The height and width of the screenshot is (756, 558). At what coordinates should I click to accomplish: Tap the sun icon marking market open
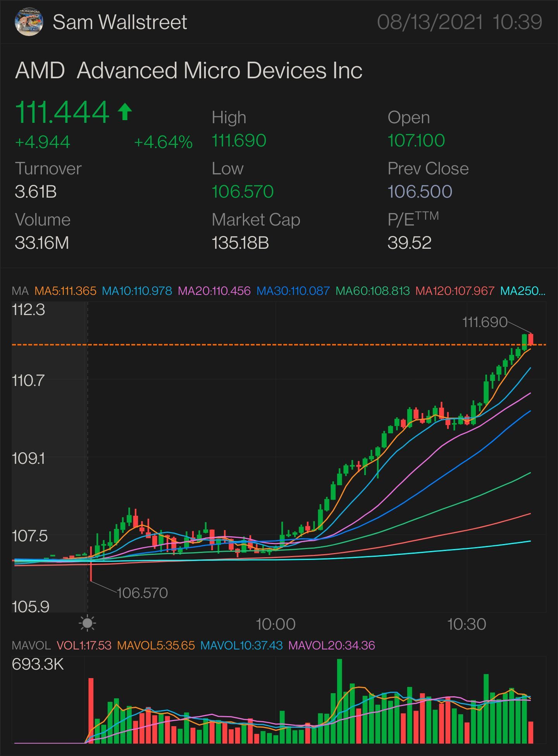pos(87,623)
